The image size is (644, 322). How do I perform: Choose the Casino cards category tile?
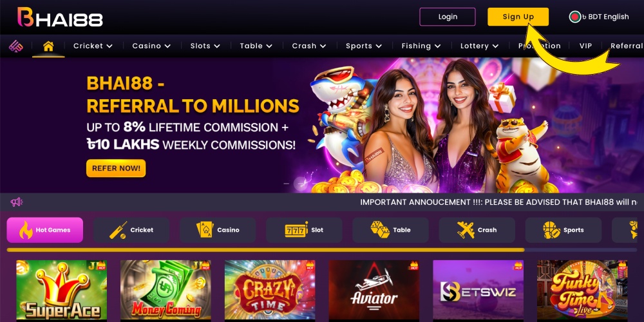tap(218, 230)
